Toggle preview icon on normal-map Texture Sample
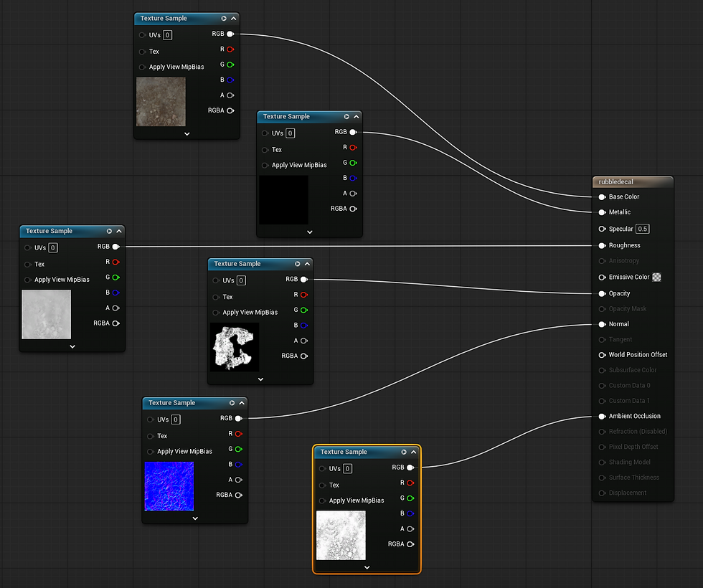Viewport: 703px width, 588px height. (232, 403)
